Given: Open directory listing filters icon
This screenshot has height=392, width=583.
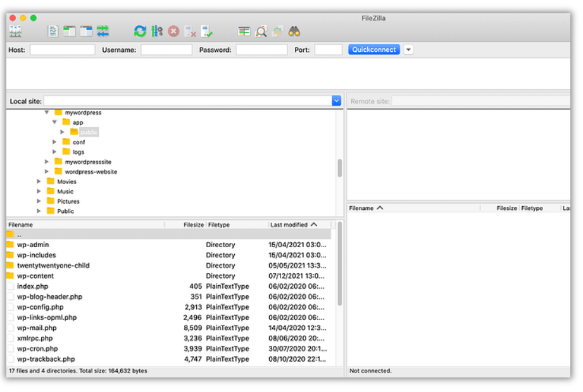Looking at the screenshot, I should [x=244, y=31].
